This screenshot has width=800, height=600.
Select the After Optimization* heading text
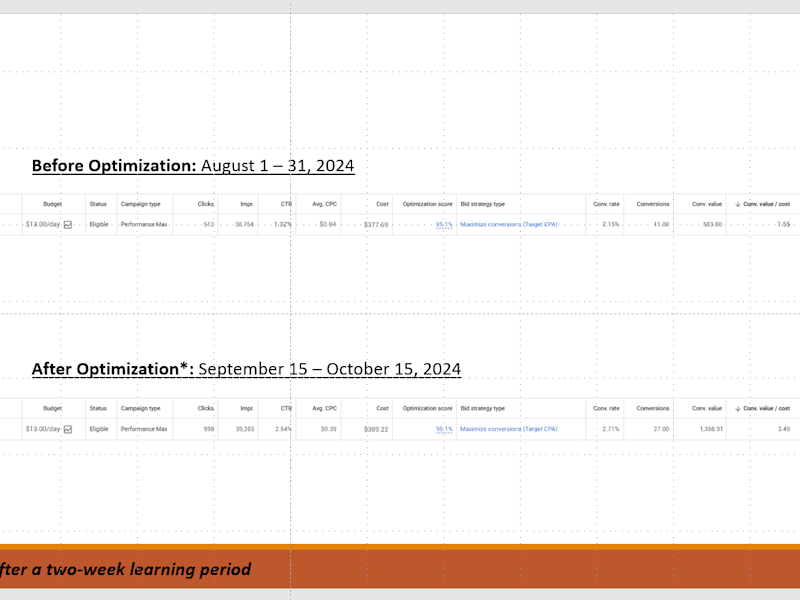click(x=113, y=369)
